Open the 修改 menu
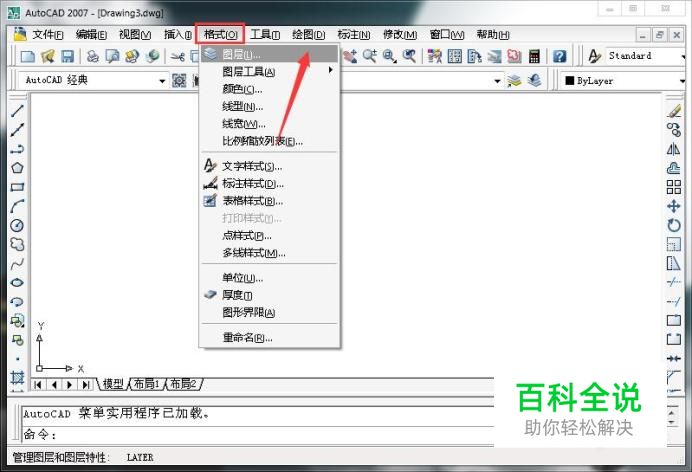The width and height of the screenshot is (692, 472). point(400,34)
